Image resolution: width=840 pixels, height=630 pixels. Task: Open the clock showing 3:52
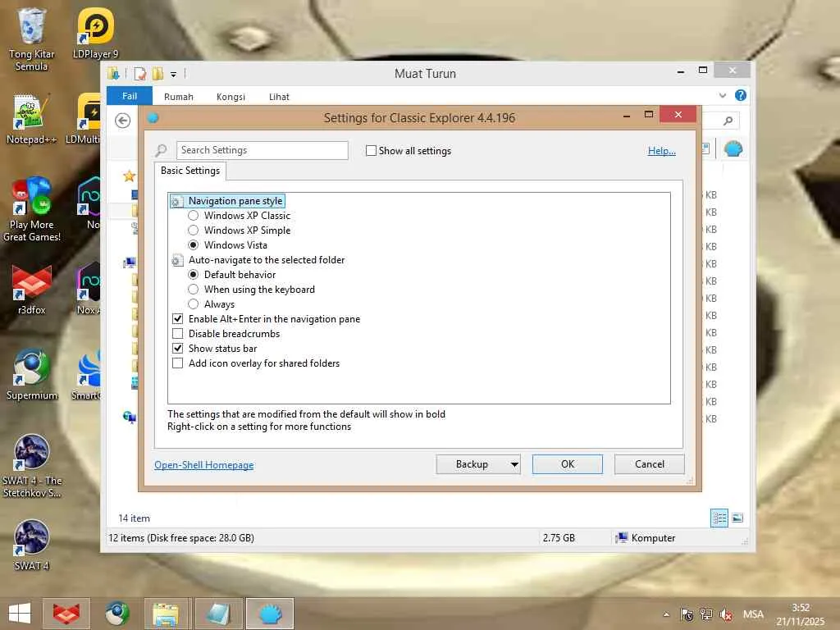coord(801,614)
